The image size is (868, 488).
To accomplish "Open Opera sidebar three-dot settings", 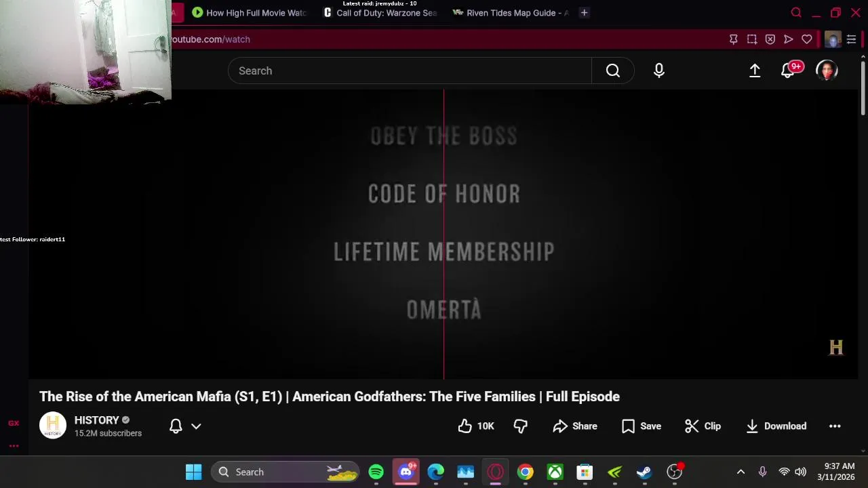I will coord(14,446).
